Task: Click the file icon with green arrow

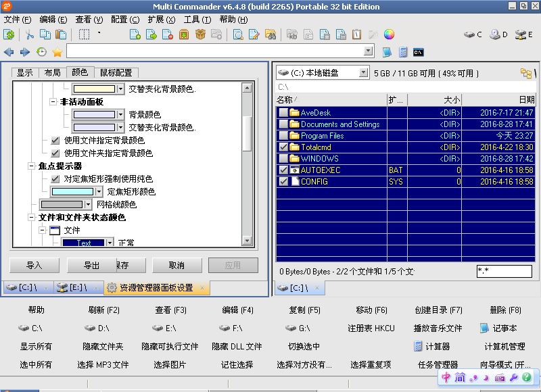Action: [151, 34]
